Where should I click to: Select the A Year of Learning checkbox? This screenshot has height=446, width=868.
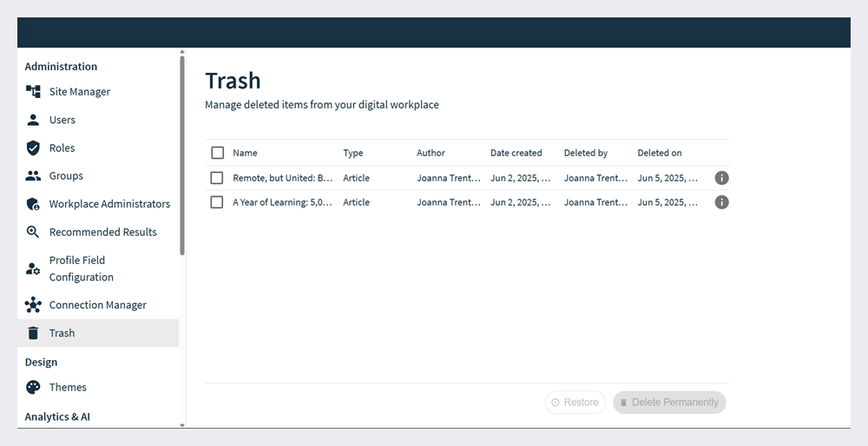tap(217, 202)
